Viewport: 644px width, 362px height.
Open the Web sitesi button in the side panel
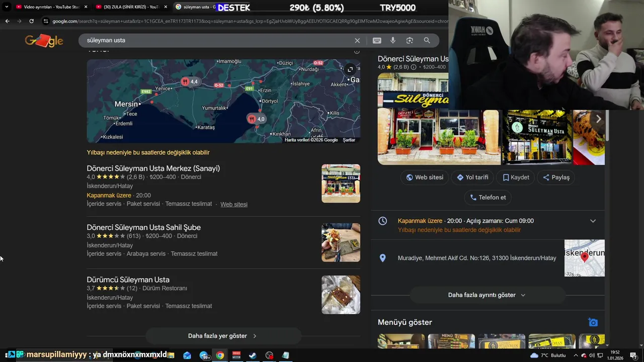(x=425, y=177)
